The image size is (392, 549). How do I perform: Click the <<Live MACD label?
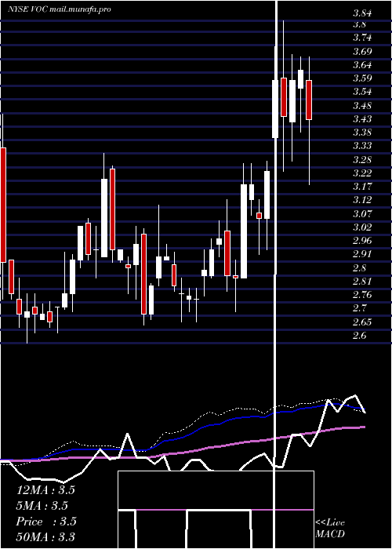point(330,528)
